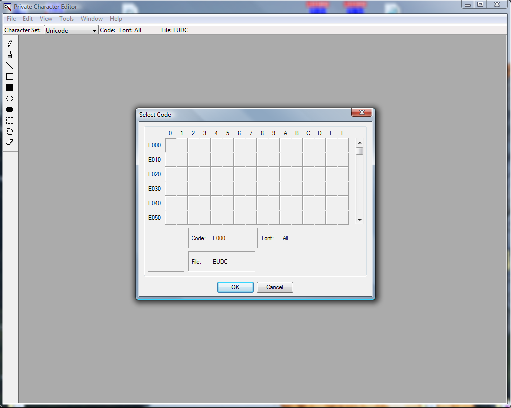The image size is (511, 408).
Task: Click the E050 row label
Action: click(x=155, y=218)
